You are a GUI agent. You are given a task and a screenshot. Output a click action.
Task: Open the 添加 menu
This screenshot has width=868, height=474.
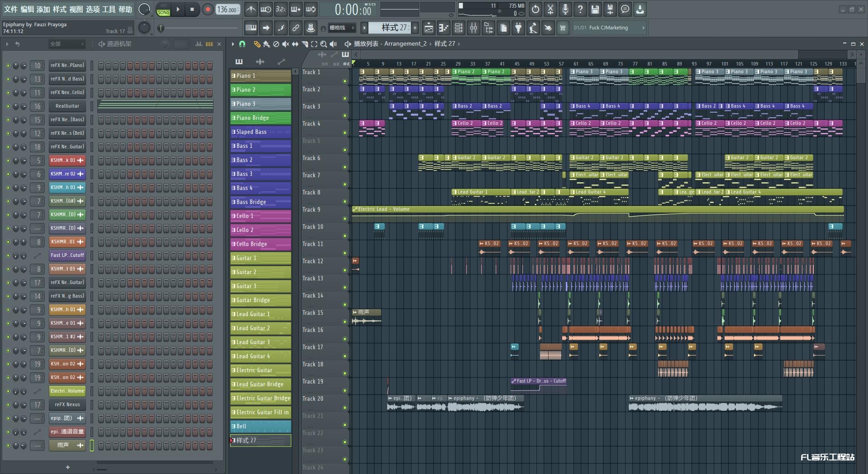point(43,9)
